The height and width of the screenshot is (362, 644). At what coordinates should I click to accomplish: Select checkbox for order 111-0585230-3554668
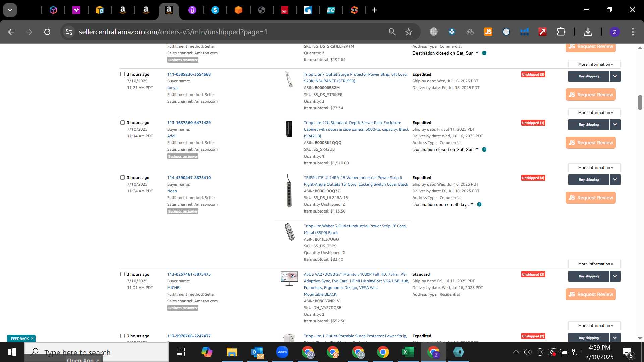(122, 74)
